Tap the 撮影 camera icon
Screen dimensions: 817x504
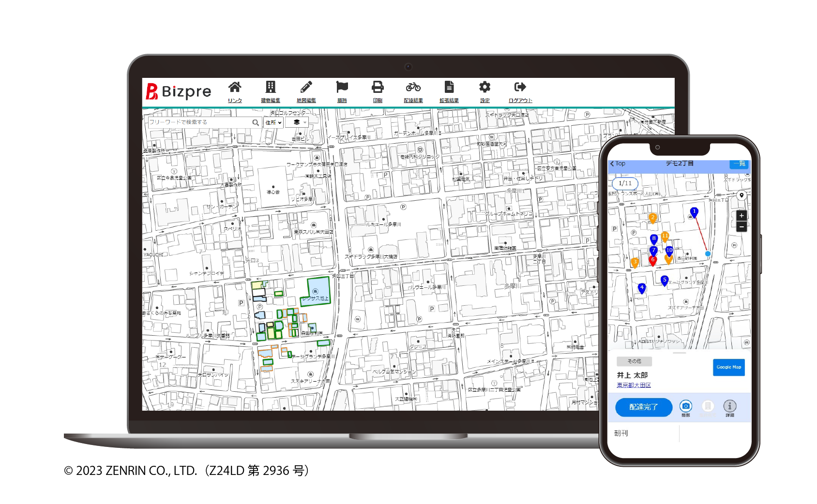(685, 406)
